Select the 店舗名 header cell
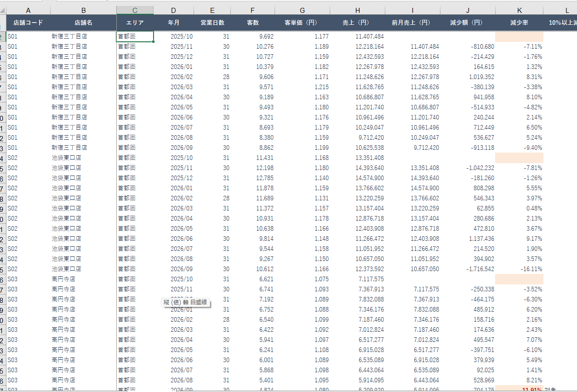This screenshot has width=577, height=392. click(x=83, y=23)
